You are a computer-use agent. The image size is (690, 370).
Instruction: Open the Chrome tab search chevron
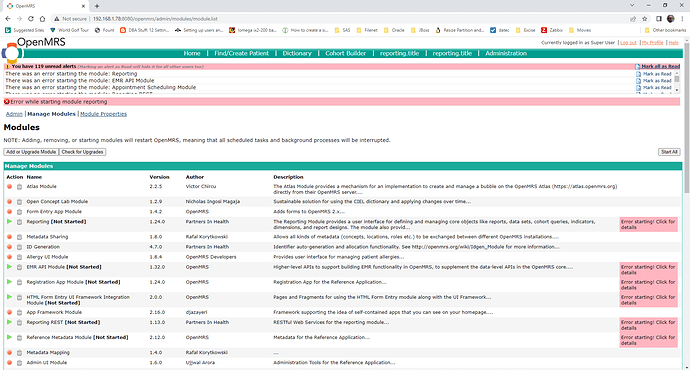632,5
